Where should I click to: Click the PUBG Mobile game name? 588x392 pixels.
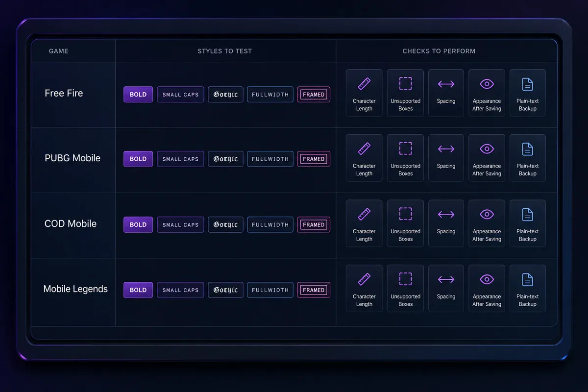point(73,158)
